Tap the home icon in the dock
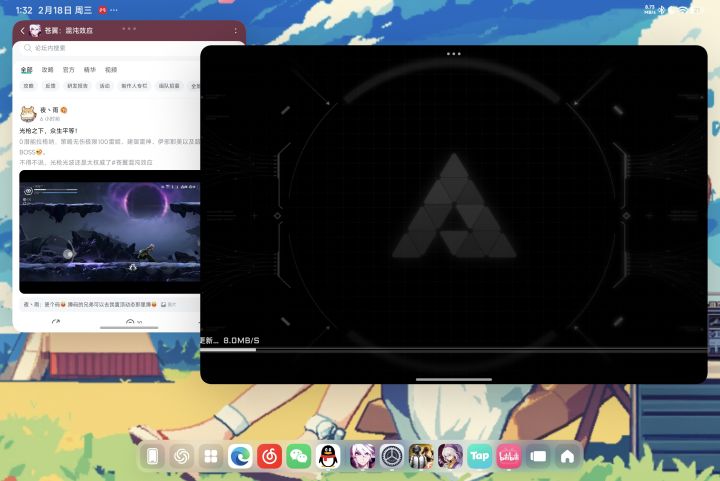 (567, 456)
